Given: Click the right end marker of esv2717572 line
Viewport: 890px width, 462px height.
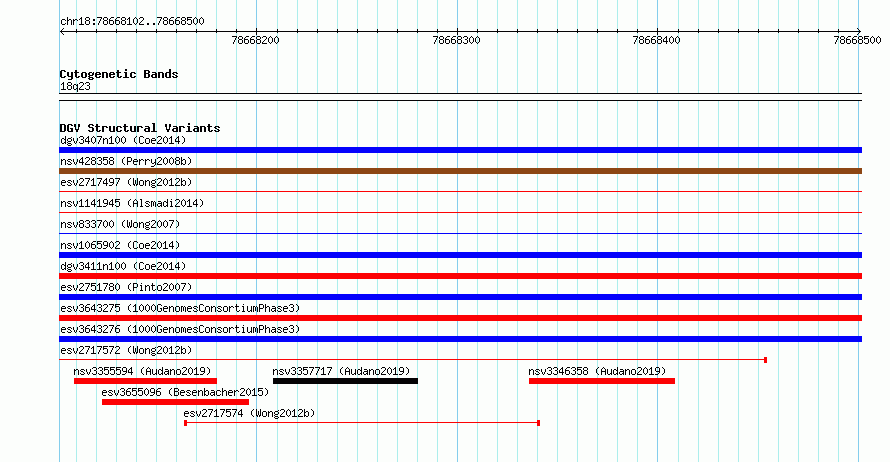Looking at the screenshot, I should [766, 360].
